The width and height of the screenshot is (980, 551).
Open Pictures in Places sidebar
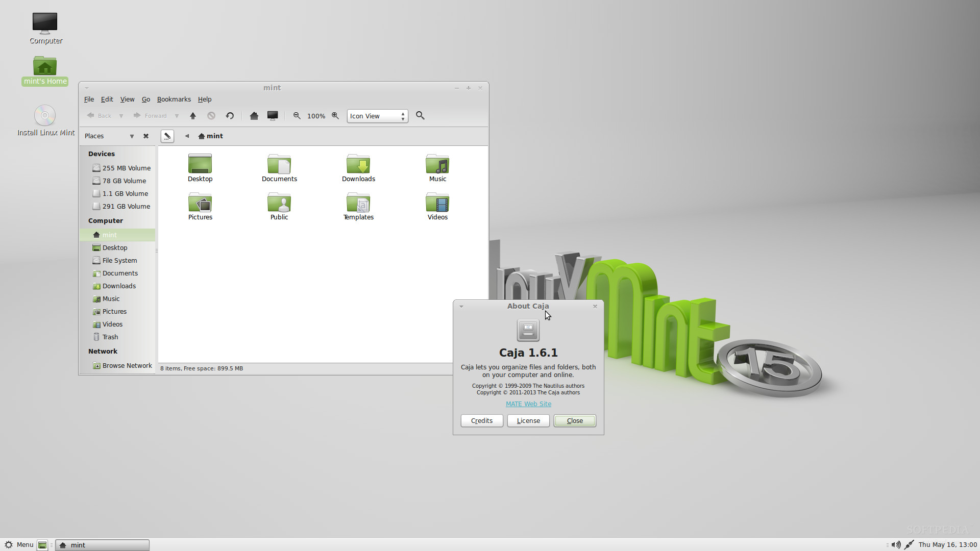(x=117, y=311)
